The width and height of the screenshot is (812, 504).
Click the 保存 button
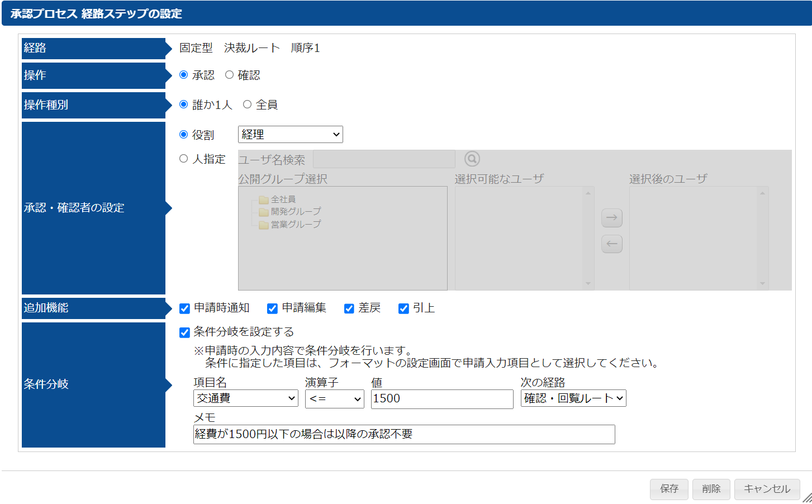point(669,489)
